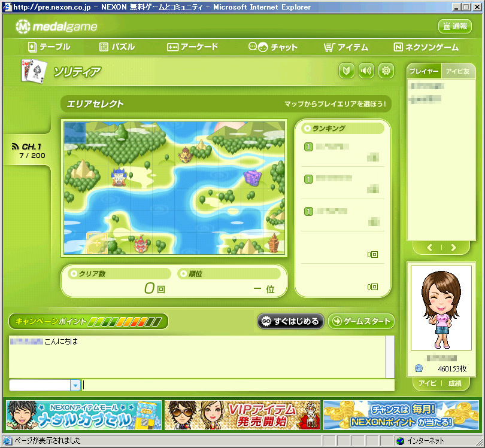The width and height of the screenshot is (485, 448).
Task: Click the Internet Explorer title bar icon
Action: click(x=7, y=7)
